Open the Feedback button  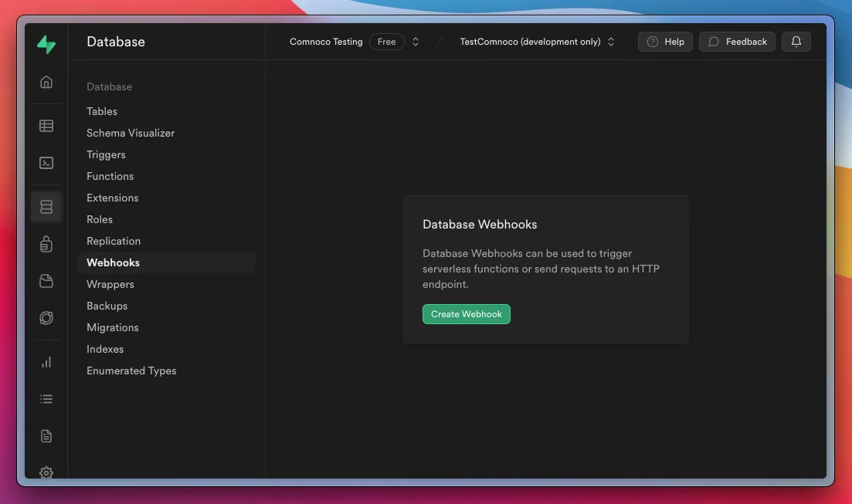coord(737,42)
